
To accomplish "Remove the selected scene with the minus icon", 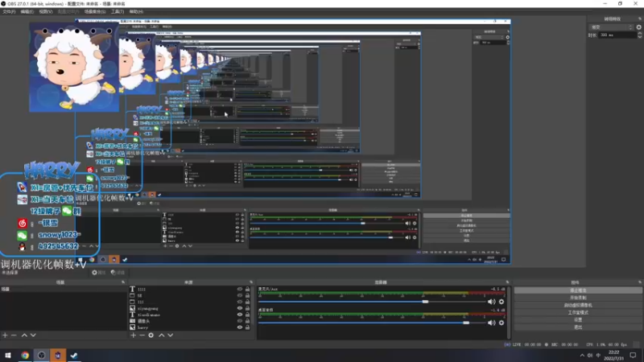I will (x=14, y=335).
